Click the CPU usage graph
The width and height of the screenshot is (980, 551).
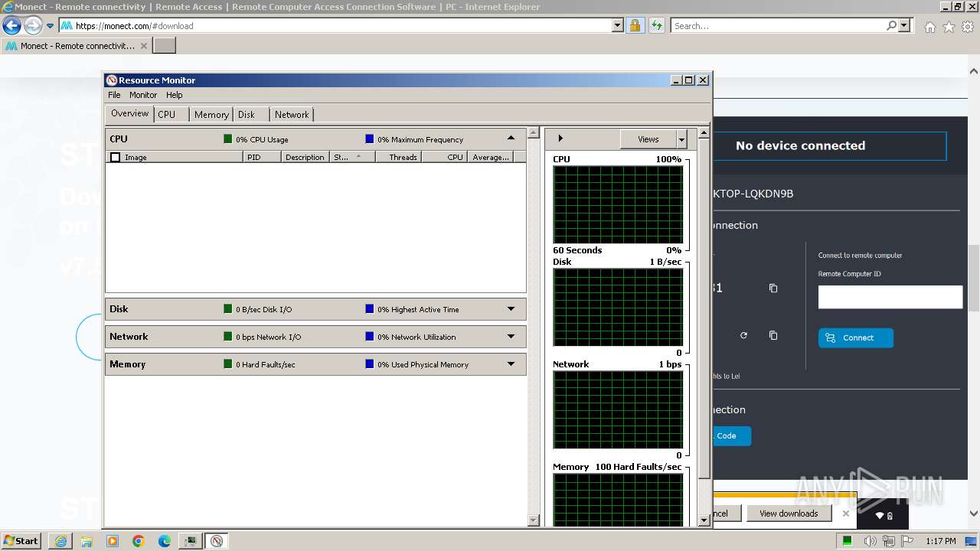tap(618, 204)
